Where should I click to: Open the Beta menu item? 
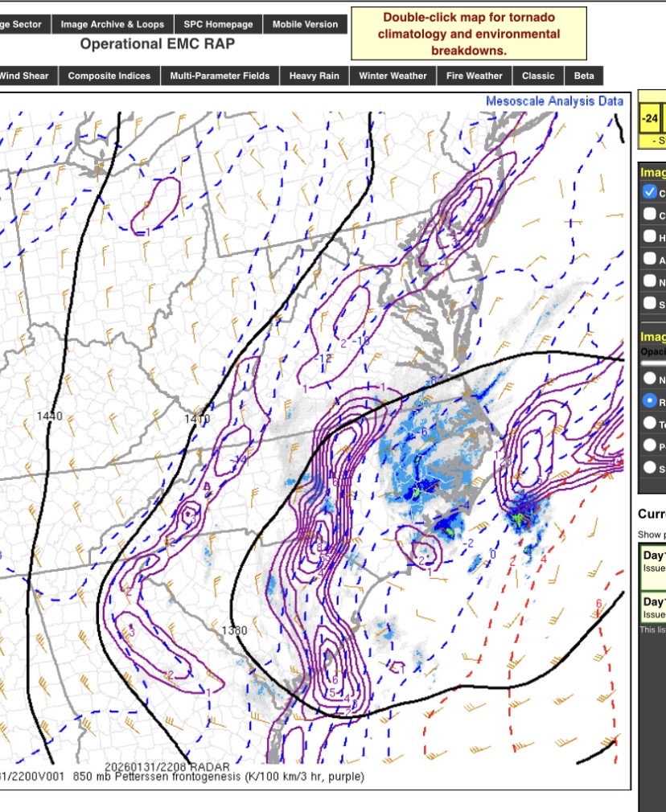[583, 76]
